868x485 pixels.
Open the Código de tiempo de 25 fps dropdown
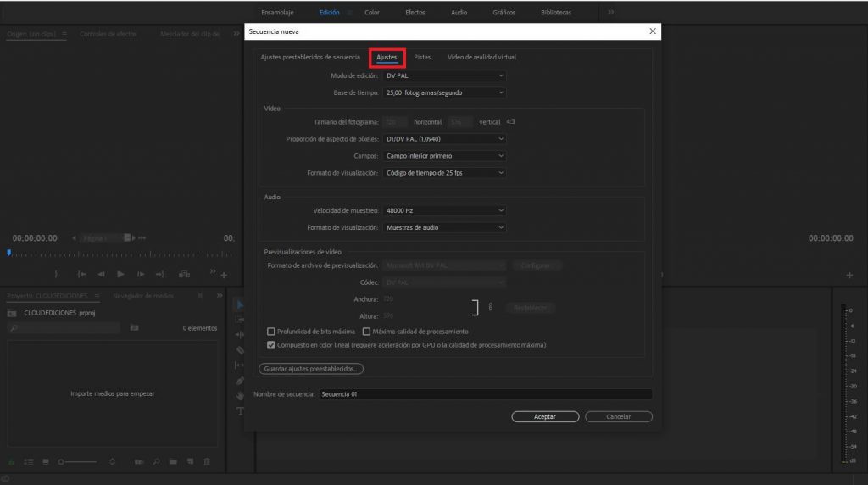pos(444,173)
